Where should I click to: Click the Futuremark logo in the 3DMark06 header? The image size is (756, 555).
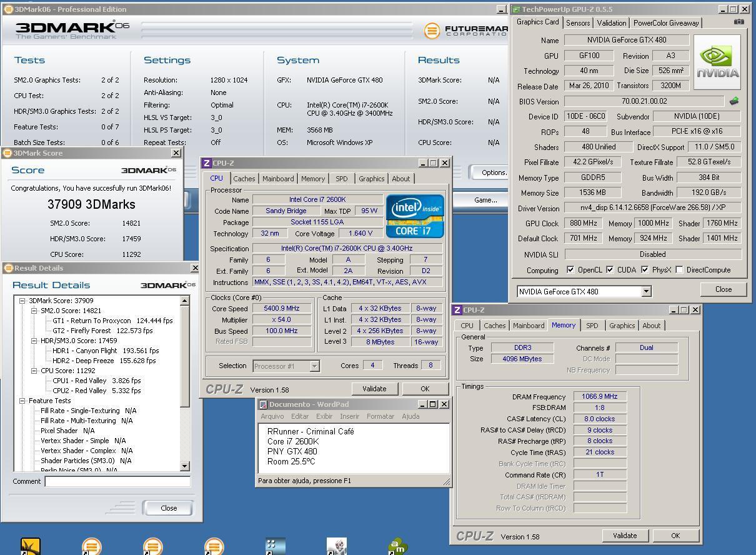tap(465, 30)
